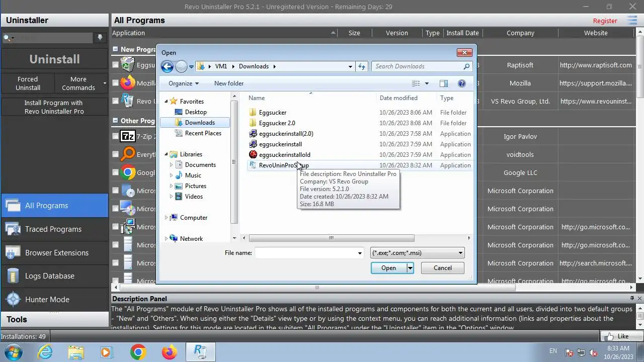Open Logs Database module
The image size is (644, 362).
54,276
